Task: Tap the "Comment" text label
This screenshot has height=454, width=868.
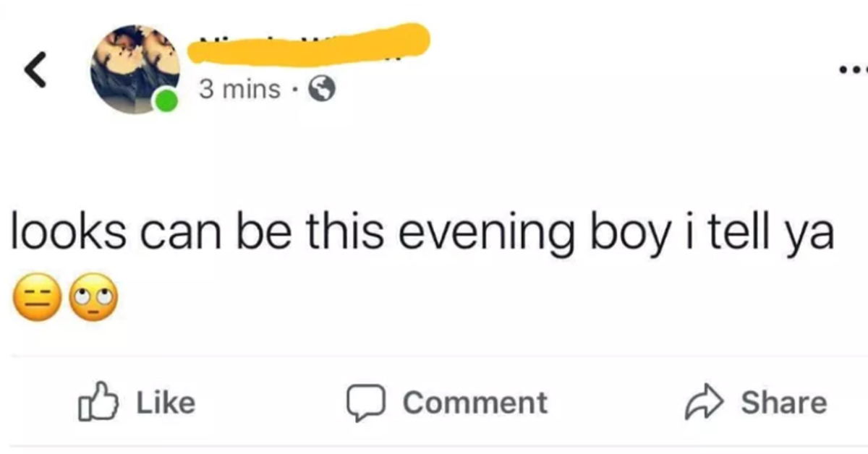Action: tap(475, 403)
